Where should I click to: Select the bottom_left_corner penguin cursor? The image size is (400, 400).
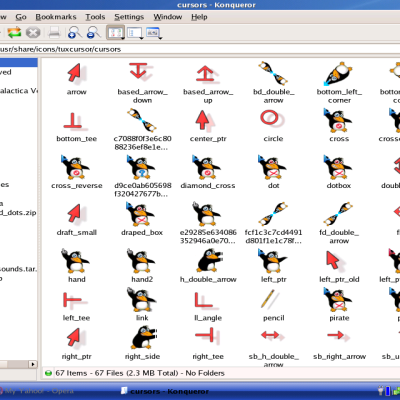tap(339, 83)
